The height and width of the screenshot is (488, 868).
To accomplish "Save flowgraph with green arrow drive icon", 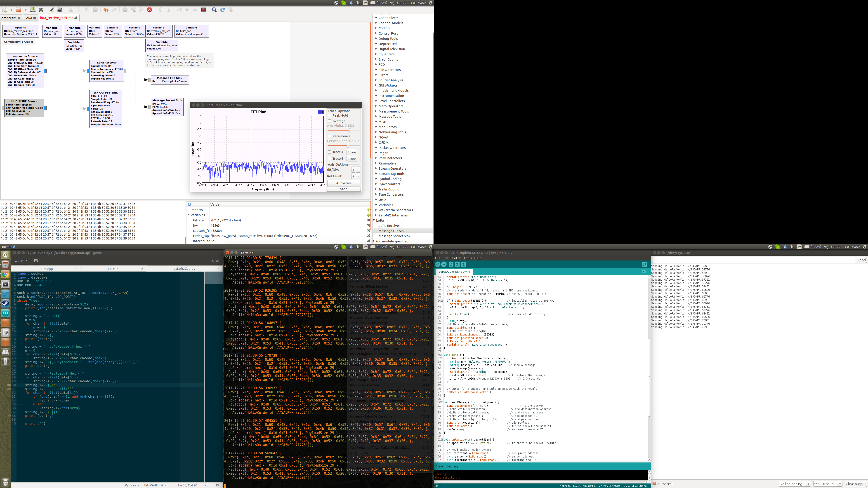I will pos(33,10).
